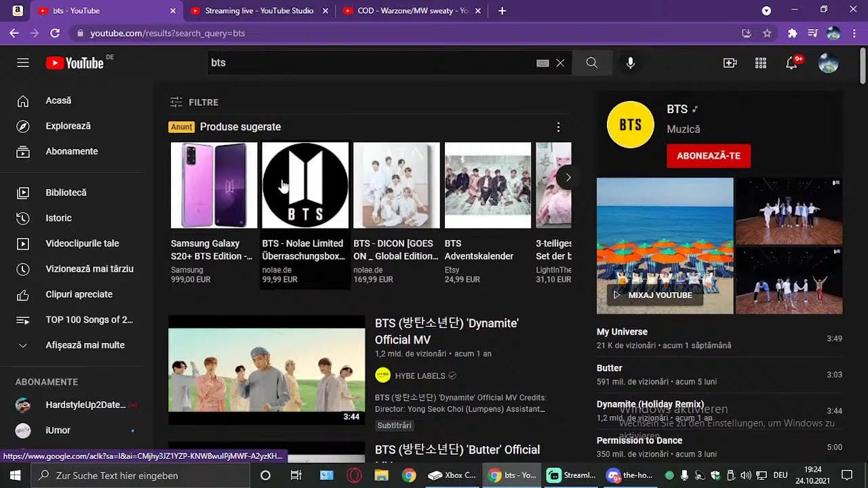The width and height of the screenshot is (868, 488).
Task: Open the on-screen keyboard icon in search
Action: click(542, 63)
